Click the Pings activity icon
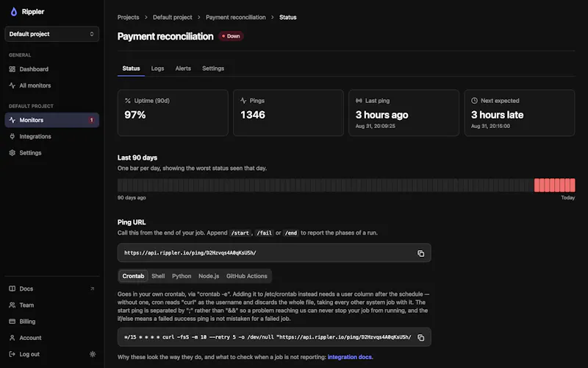This screenshot has height=368, width=588. click(243, 101)
